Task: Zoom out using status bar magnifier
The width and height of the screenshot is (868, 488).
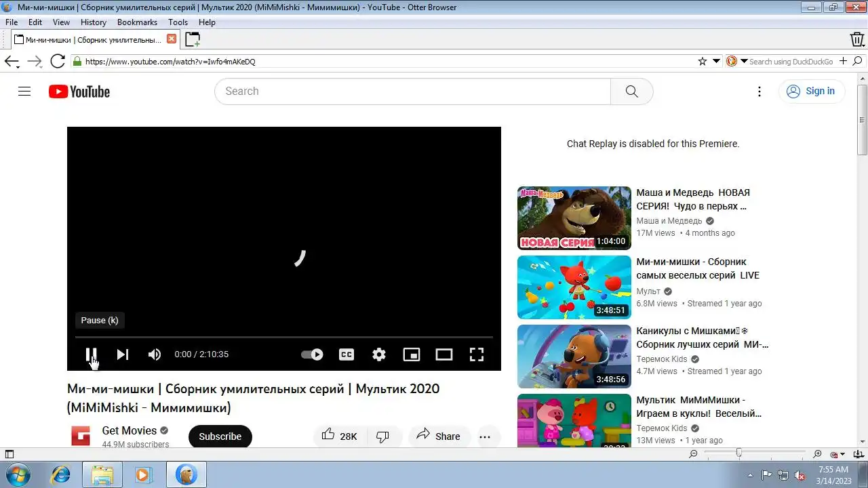Action: pos(693,454)
